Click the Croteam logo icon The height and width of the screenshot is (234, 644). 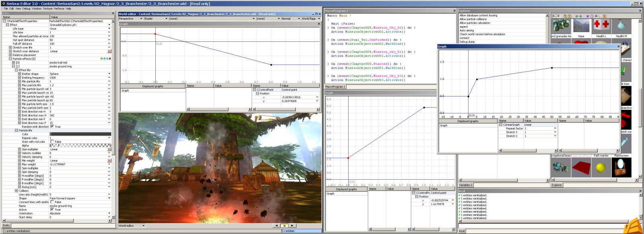point(633,225)
